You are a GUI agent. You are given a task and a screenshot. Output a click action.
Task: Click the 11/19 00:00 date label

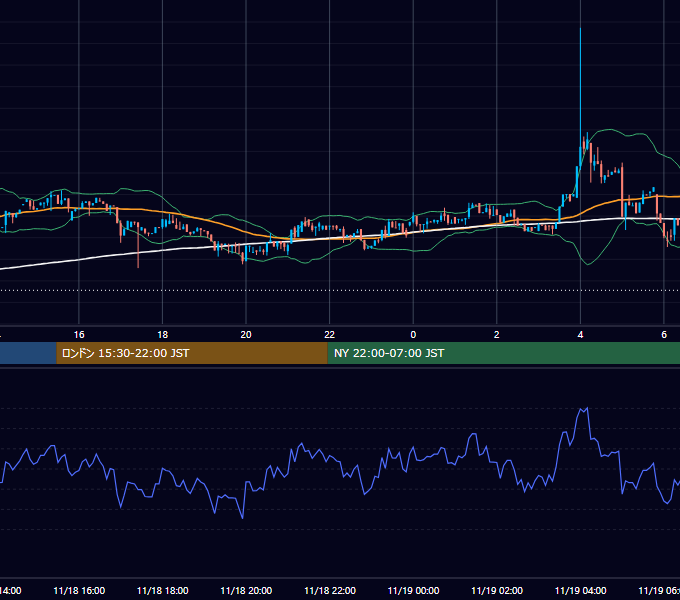413,591
